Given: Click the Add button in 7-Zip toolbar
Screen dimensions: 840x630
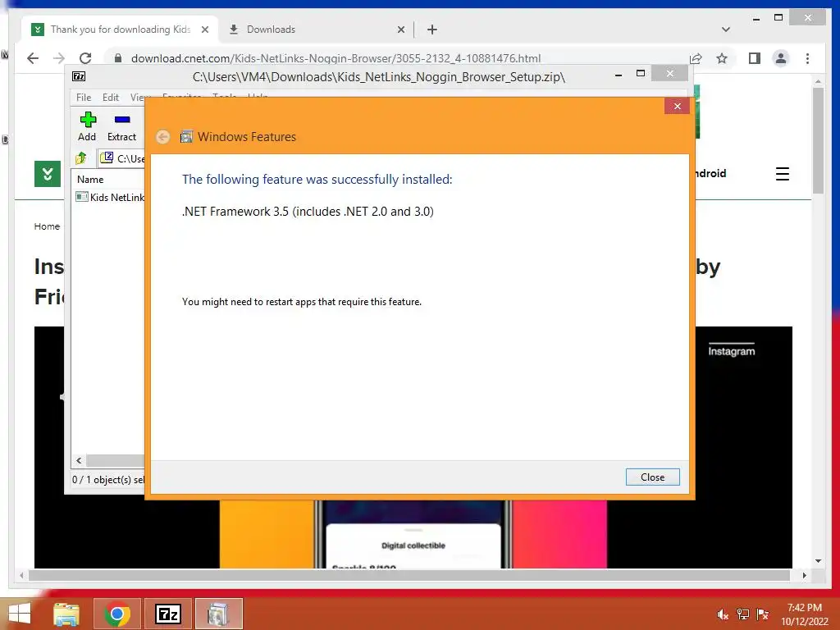Looking at the screenshot, I should point(87,126).
